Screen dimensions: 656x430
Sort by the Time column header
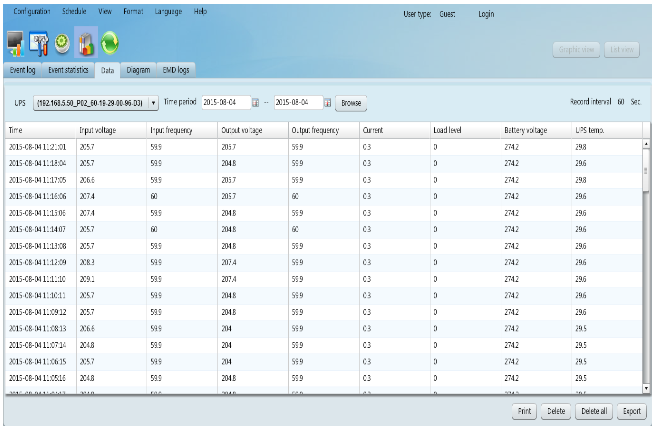coord(41,131)
